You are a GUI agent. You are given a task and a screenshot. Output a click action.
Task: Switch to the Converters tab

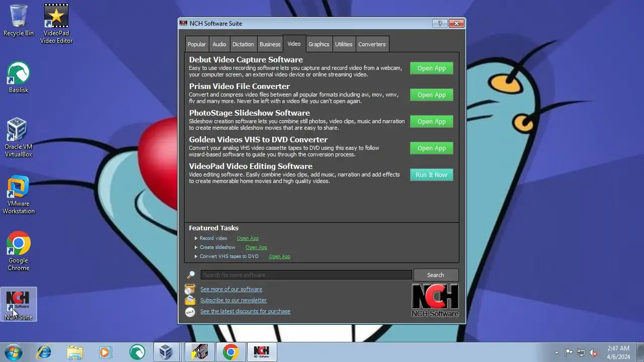(x=372, y=44)
